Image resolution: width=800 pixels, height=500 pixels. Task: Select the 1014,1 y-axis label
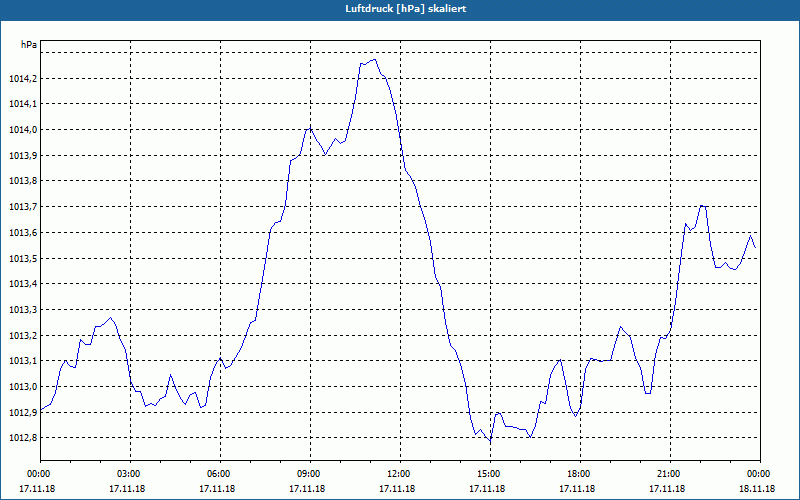(23, 104)
